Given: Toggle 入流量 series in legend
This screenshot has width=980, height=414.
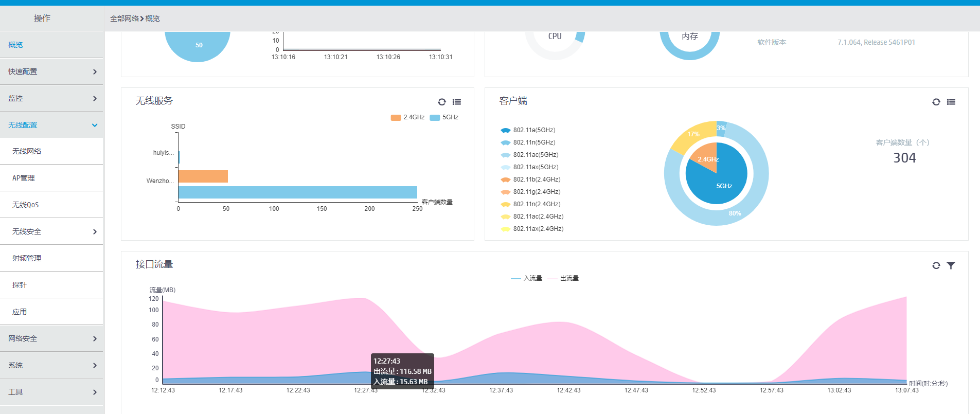Looking at the screenshot, I should [x=526, y=278].
